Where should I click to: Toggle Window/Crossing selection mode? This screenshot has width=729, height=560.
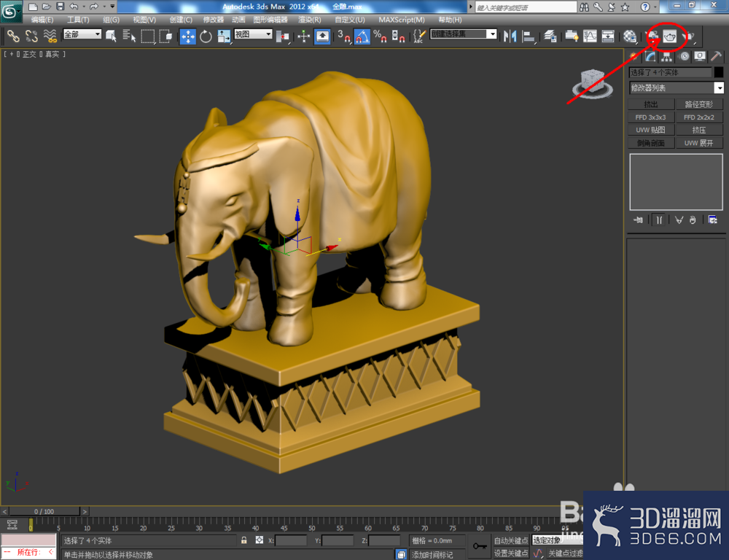pyautogui.click(x=165, y=36)
